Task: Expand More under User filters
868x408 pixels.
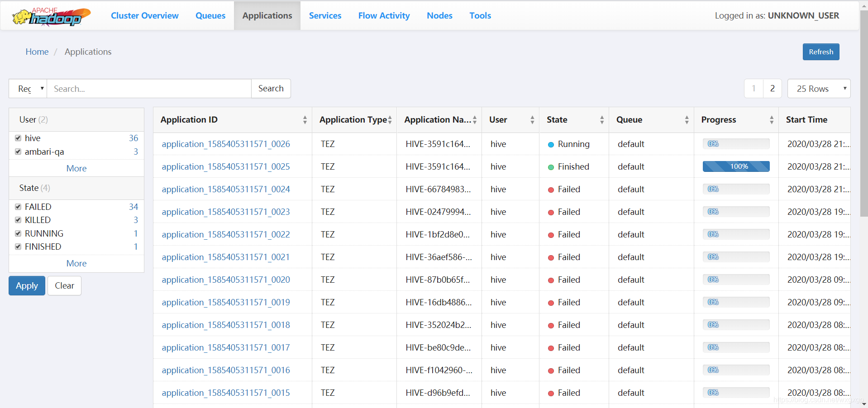Action: [76, 168]
